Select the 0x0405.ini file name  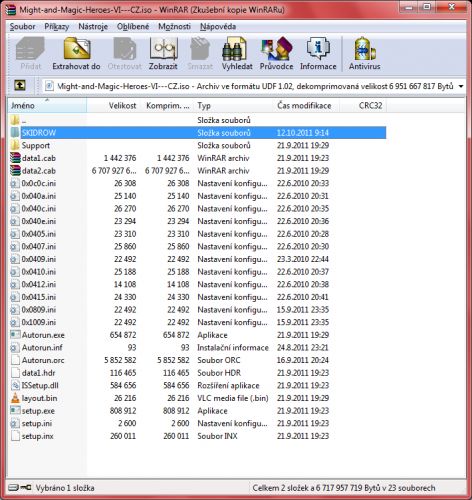[39, 234]
